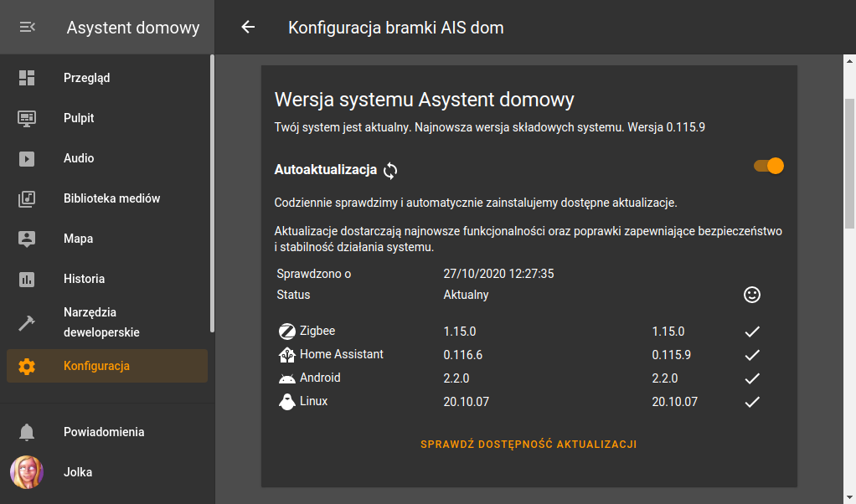The height and width of the screenshot is (504, 856).
Task: Click the Pulpit monitor icon
Action: (x=27, y=118)
